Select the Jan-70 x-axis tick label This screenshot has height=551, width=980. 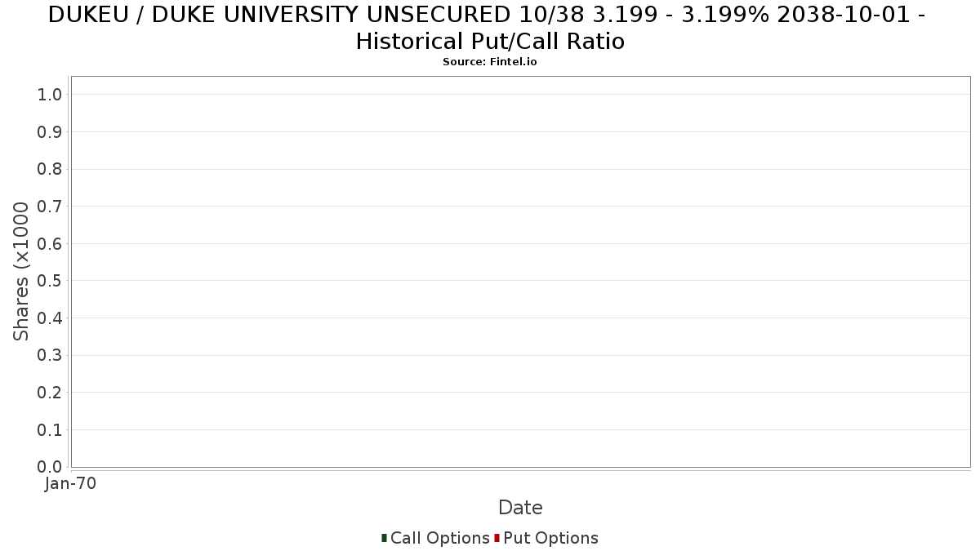[x=71, y=483]
